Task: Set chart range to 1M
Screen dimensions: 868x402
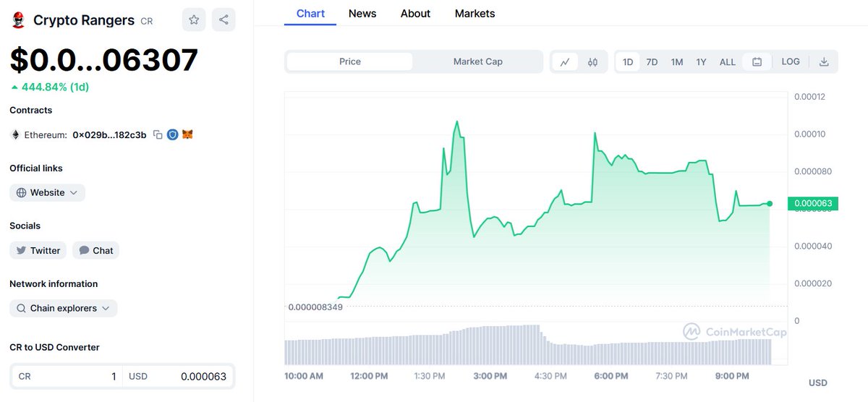Action: (676, 62)
